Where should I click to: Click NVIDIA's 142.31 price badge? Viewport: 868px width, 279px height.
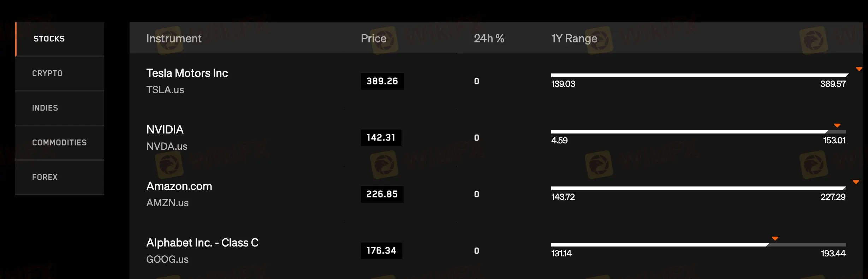(381, 138)
